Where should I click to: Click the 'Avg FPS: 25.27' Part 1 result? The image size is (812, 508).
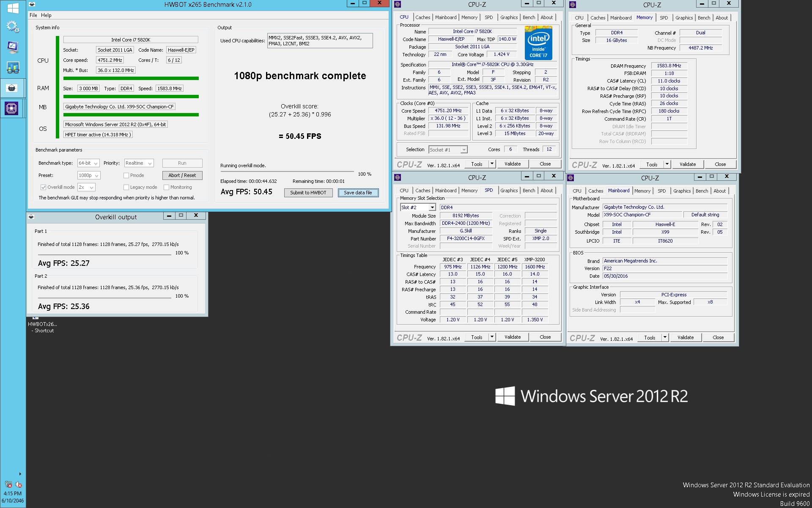(64, 263)
